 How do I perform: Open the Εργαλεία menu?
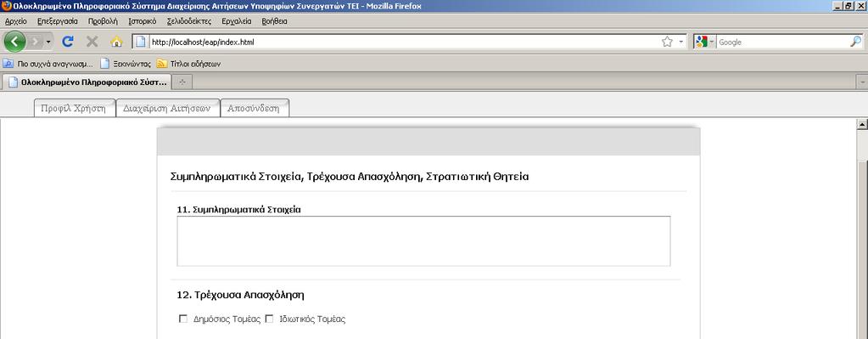(237, 21)
